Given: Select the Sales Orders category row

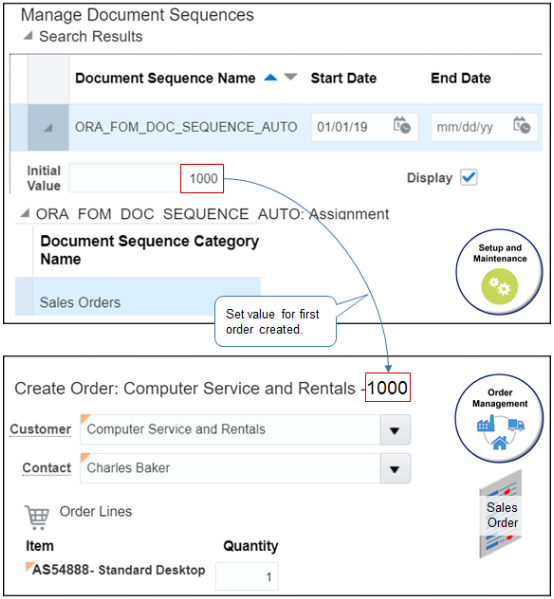Looking at the screenshot, I should pyautogui.click(x=138, y=297).
